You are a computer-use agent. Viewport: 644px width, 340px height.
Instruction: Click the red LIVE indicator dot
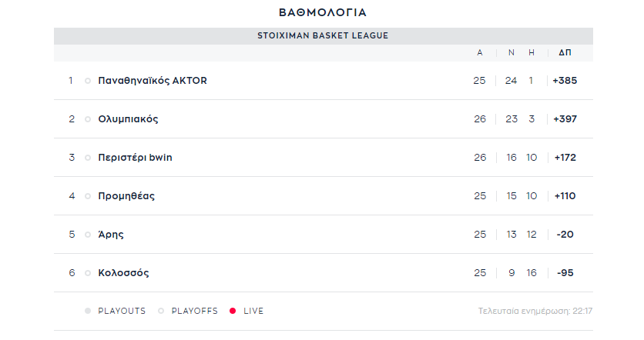(233, 311)
